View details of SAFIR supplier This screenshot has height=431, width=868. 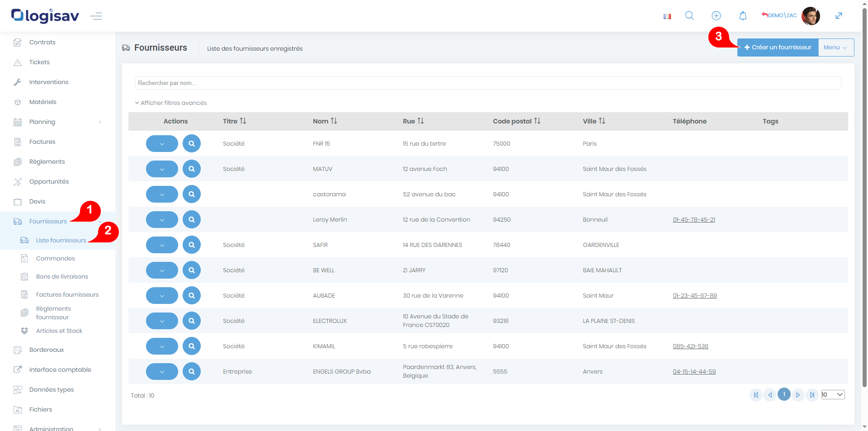[x=192, y=245]
